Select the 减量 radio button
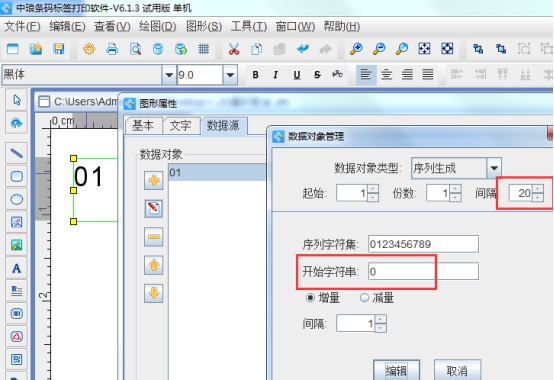 [364, 298]
